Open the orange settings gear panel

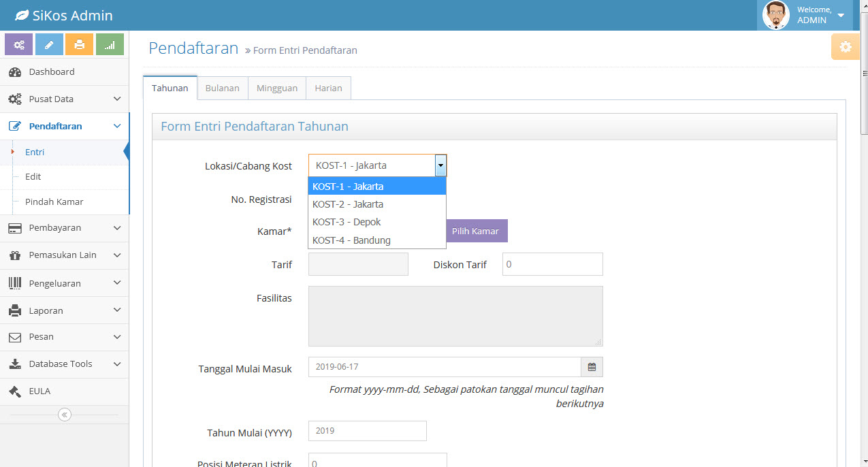pyautogui.click(x=846, y=46)
